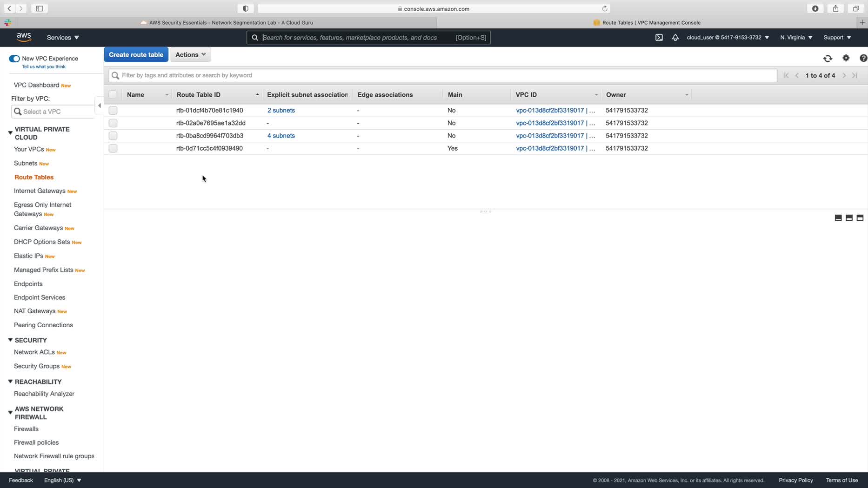
Task: Check the rtb-02a0e7695ae1a32dd row
Action: (x=113, y=123)
